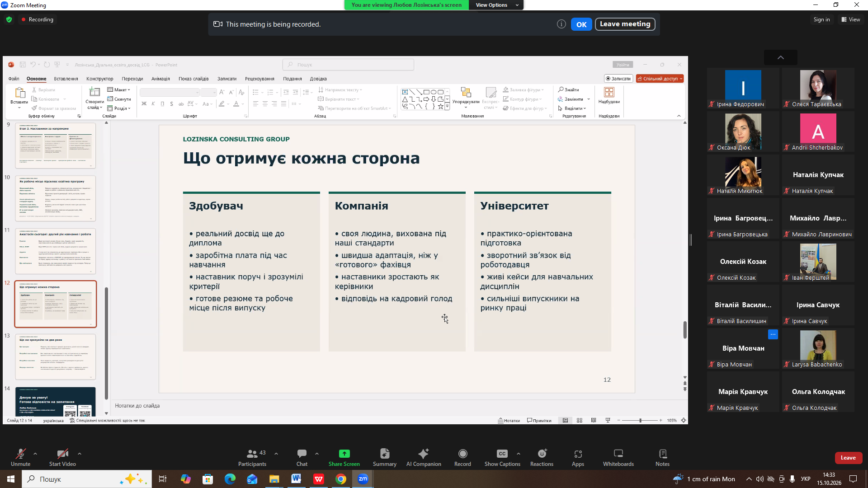Start Video with the camera toggle
The width and height of the screenshot is (868, 488).
pyautogui.click(x=62, y=457)
